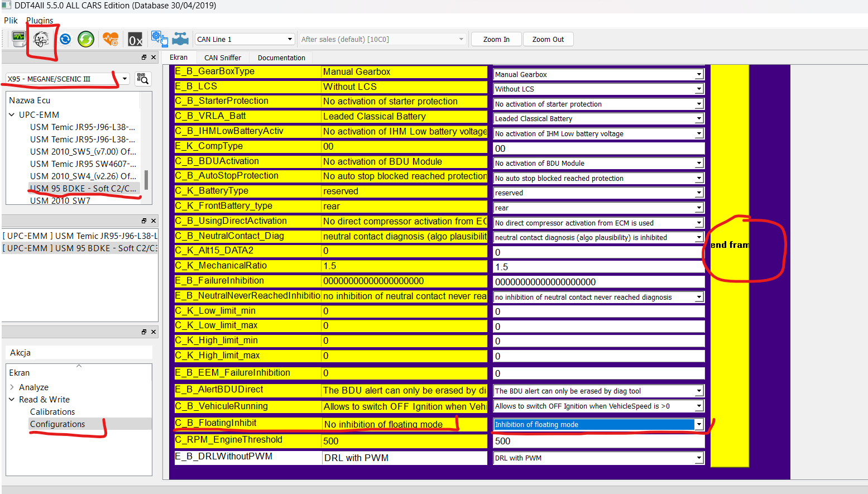This screenshot has height=494, width=868.
Task: Open the X95 - MEGANE/SCENIC III vehicle dropdown
Action: [x=68, y=79]
